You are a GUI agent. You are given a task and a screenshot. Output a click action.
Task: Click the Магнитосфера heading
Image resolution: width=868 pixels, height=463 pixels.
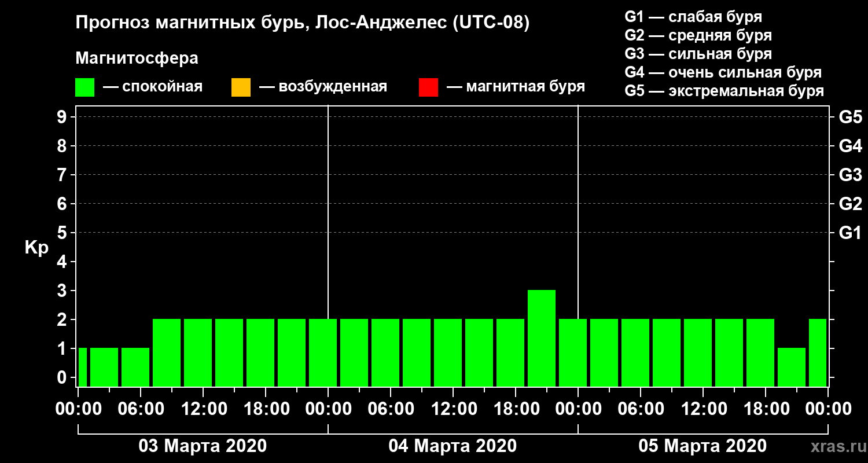pos(137,58)
